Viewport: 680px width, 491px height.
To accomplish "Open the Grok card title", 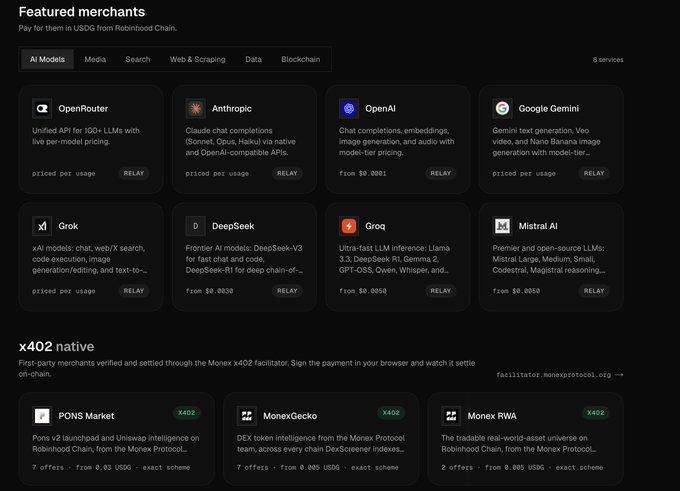I will click(68, 226).
